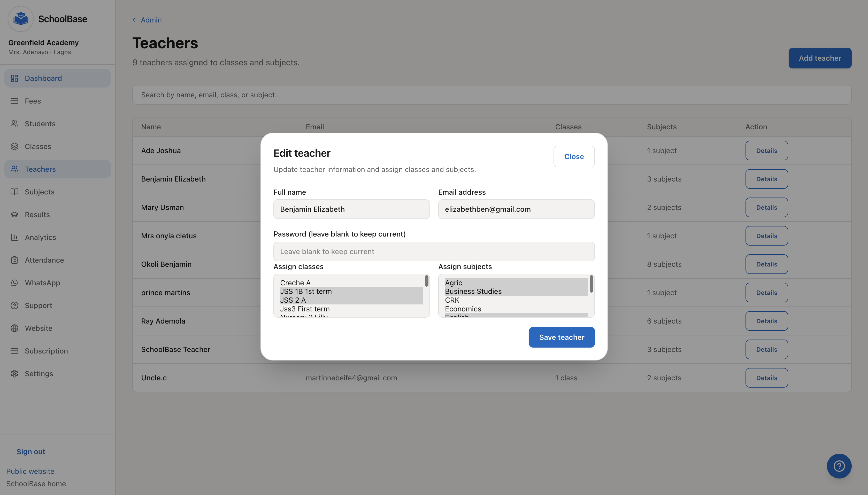The width and height of the screenshot is (868, 495).
Task: Click the Results graduation cap icon
Action: (x=14, y=215)
